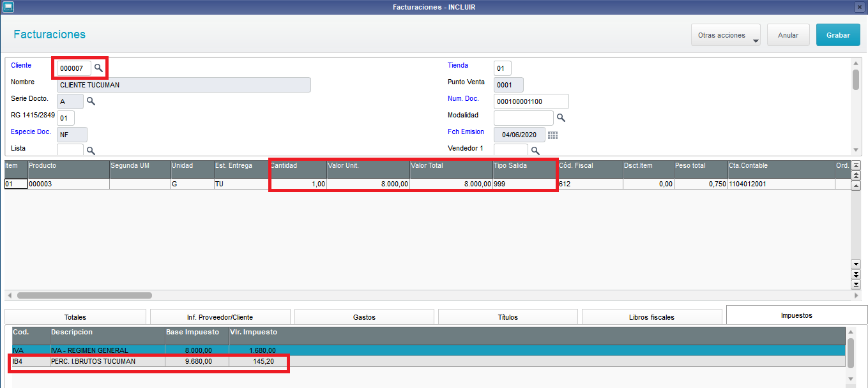Screen dimensions: 868x388
Task: Click the Punto Venta field 0001
Action: [x=509, y=85]
